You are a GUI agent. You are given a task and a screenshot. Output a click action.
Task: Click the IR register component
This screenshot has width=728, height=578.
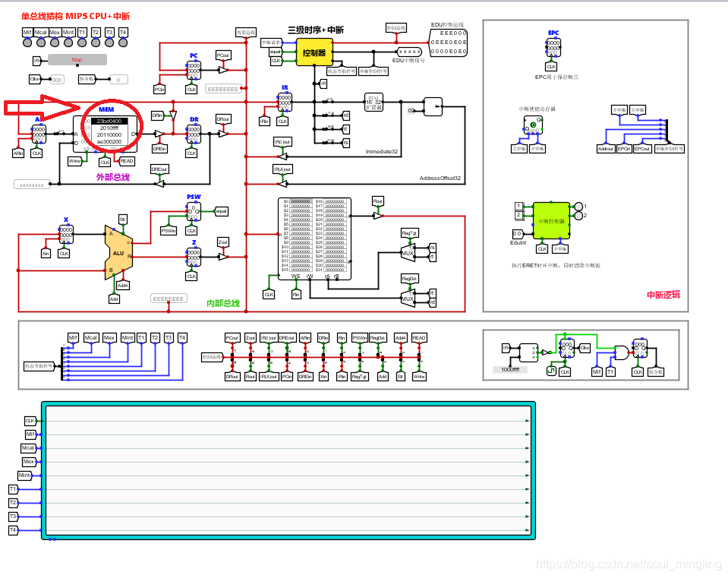tap(284, 102)
